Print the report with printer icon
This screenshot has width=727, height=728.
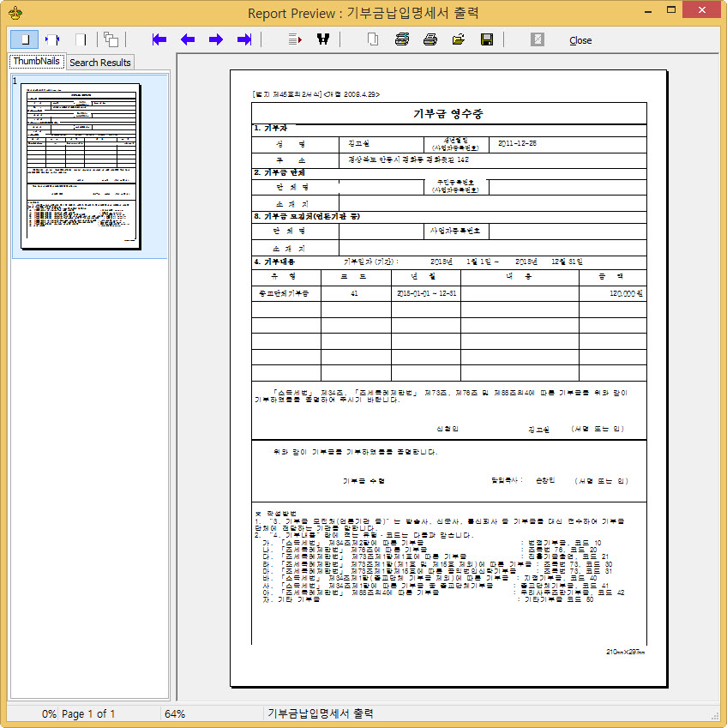tap(430, 39)
